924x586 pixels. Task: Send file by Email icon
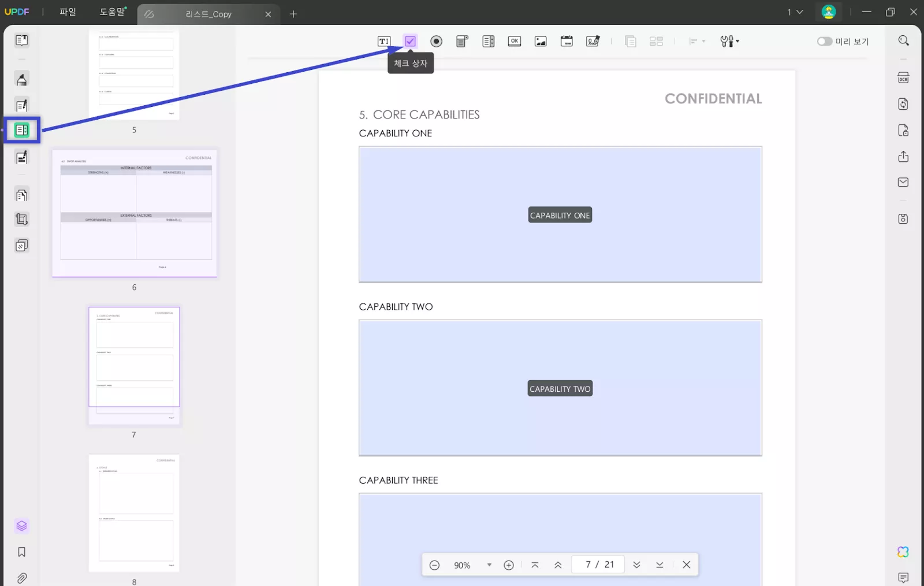coord(903,182)
